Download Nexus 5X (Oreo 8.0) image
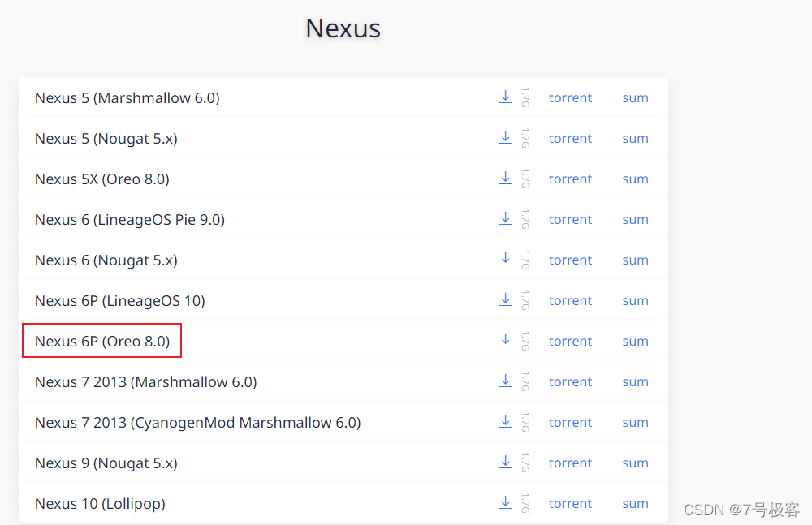This screenshot has width=812, height=525. 505,178
